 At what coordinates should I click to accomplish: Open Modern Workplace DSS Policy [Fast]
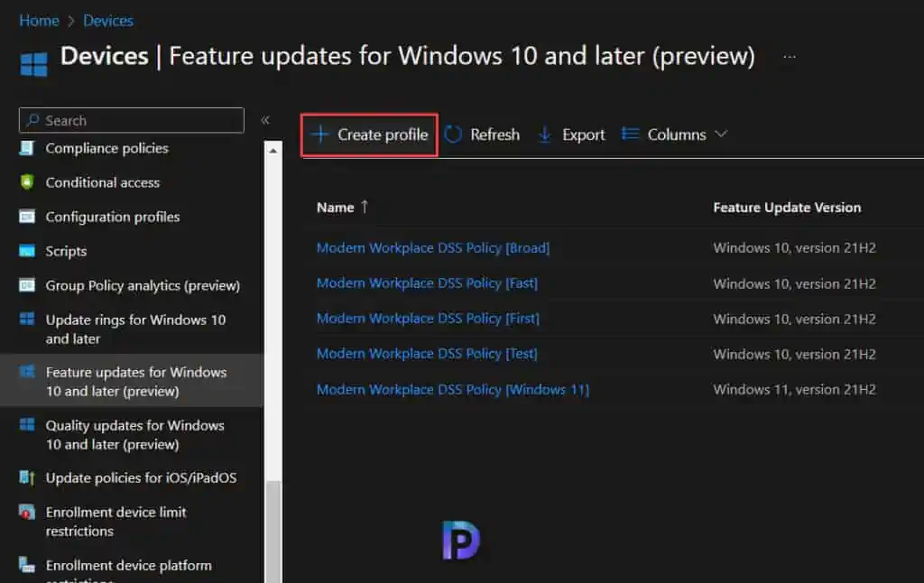click(x=427, y=283)
